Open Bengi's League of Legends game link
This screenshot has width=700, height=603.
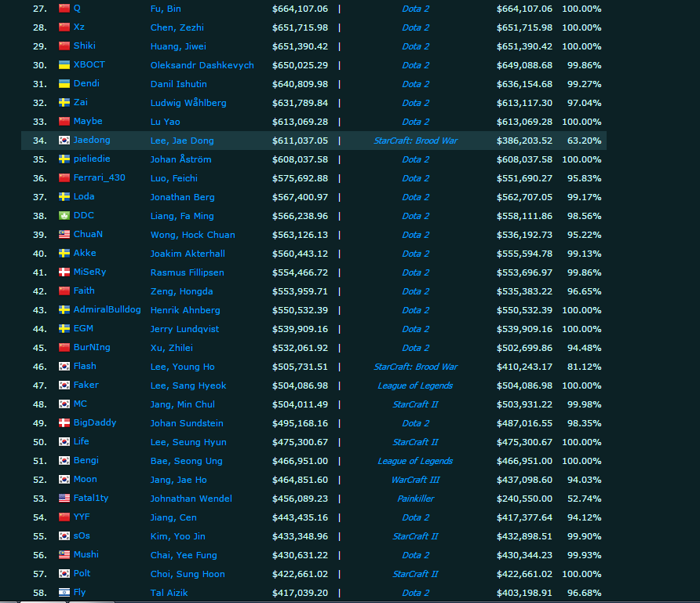coord(415,461)
